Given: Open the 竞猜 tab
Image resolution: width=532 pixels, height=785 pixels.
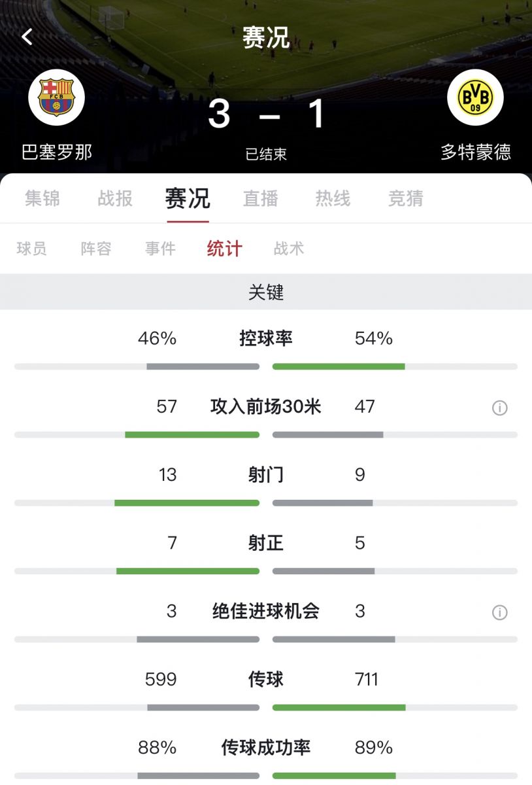Looking at the screenshot, I should 406,198.
